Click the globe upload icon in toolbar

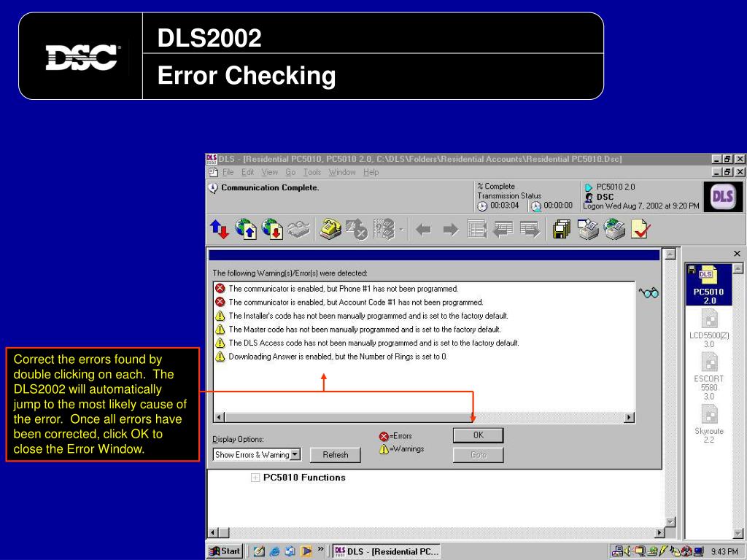point(246,229)
